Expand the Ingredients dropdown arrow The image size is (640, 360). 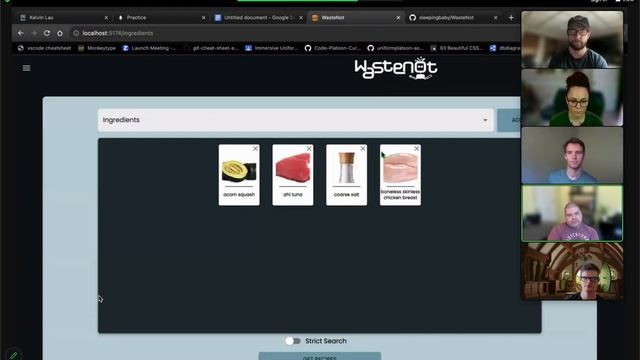pyautogui.click(x=485, y=120)
